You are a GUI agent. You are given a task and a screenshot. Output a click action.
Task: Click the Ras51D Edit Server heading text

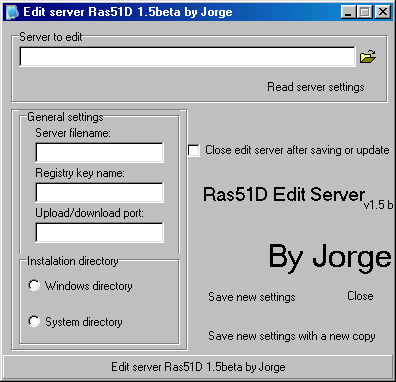point(284,194)
